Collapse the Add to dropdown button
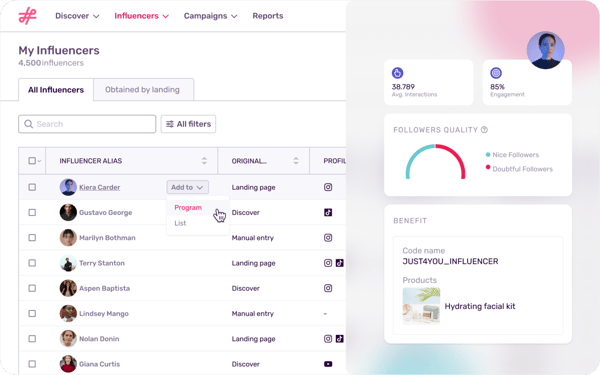This screenshot has height=375, width=600. click(x=188, y=187)
